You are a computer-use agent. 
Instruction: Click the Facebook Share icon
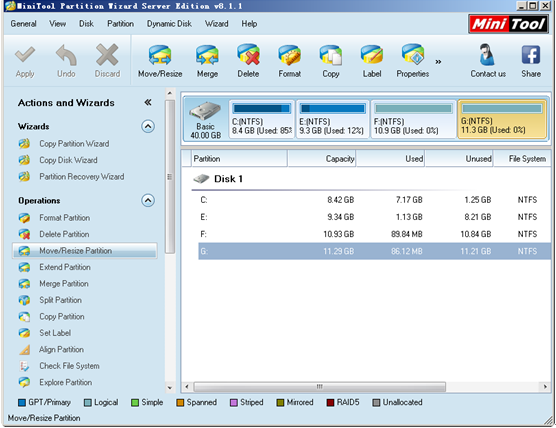[x=531, y=55]
